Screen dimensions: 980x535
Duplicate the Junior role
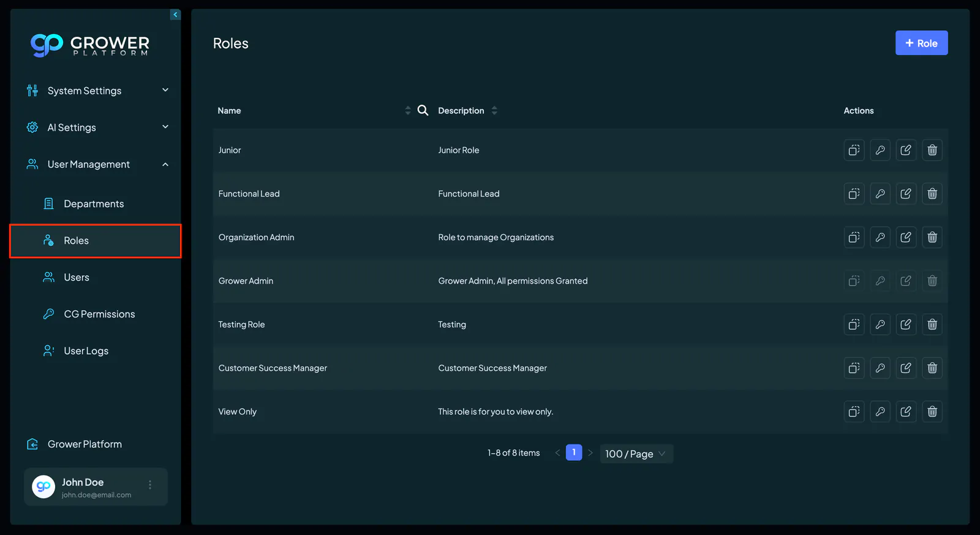click(854, 150)
